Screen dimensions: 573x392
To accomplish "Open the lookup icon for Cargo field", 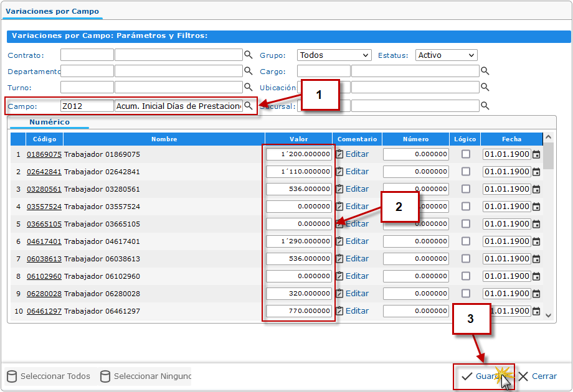I will click(x=485, y=71).
